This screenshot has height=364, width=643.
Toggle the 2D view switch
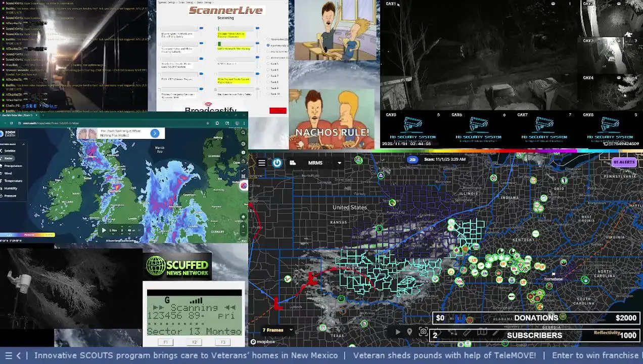(412, 159)
